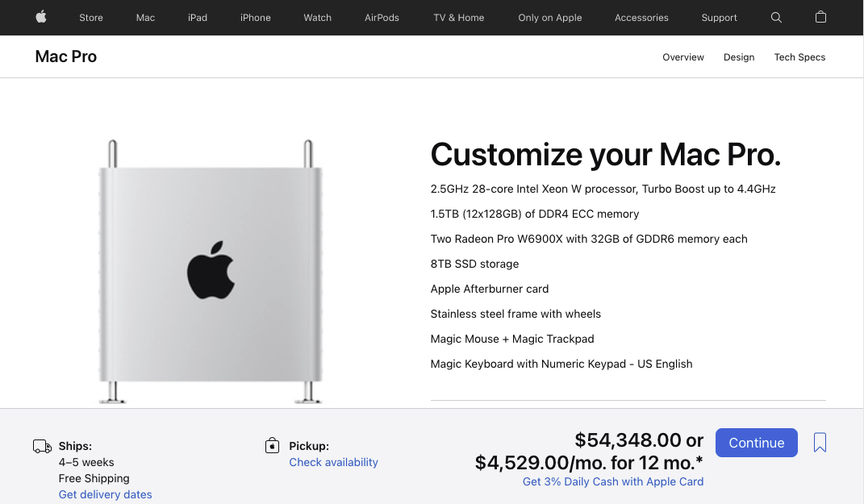Open the AirPods menu item
Viewport: 864px width, 504px height.
[x=382, y=18]
